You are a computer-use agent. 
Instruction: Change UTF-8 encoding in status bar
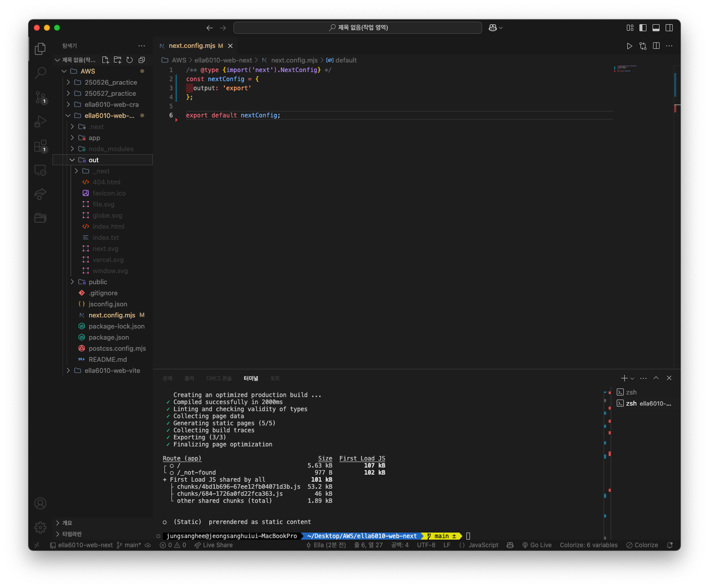pyautogui.click(x=426, y=545)
